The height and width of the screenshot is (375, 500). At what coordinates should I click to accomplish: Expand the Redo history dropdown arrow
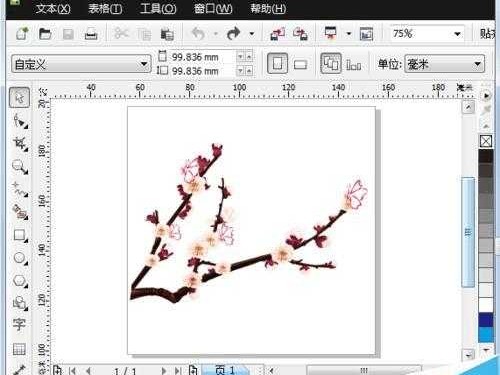pos(252,34)
